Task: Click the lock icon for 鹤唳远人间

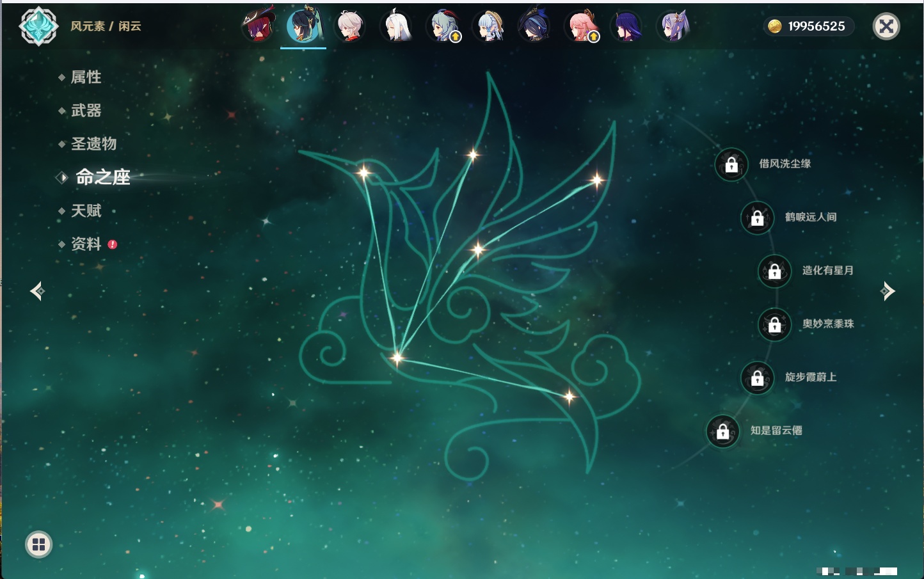Action: tap(758, 218)
